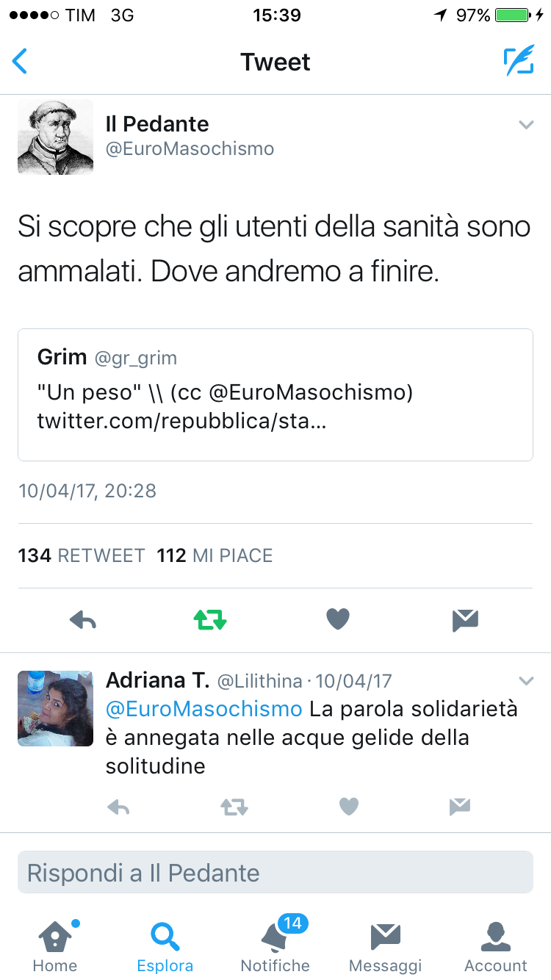Send Adriana T.'s reply via message icon
Image resolution: width=551 pixels, height=980 pixels.
click(x=460, y=807)
